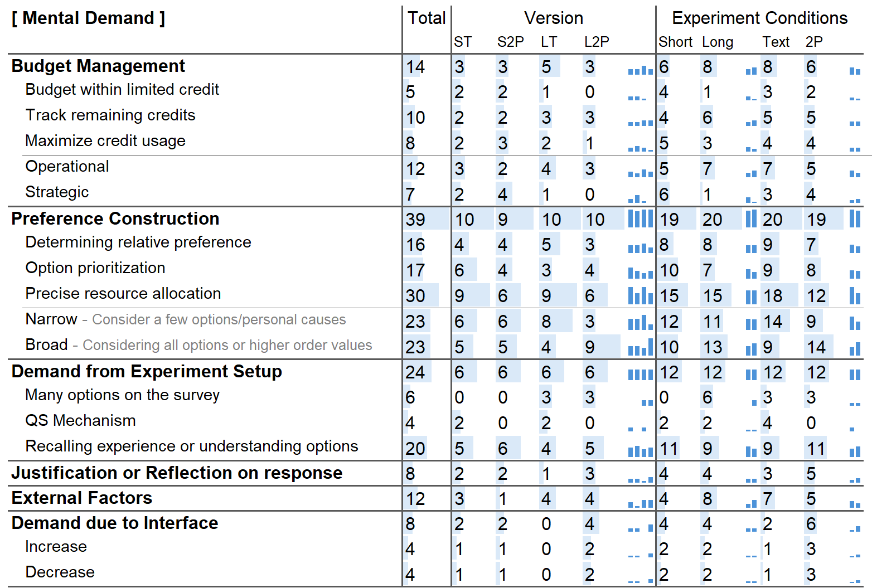Screen dimensions: 872x588
Task: Select Total value 30 for Precise resource allocation
Action: (415, 295)
